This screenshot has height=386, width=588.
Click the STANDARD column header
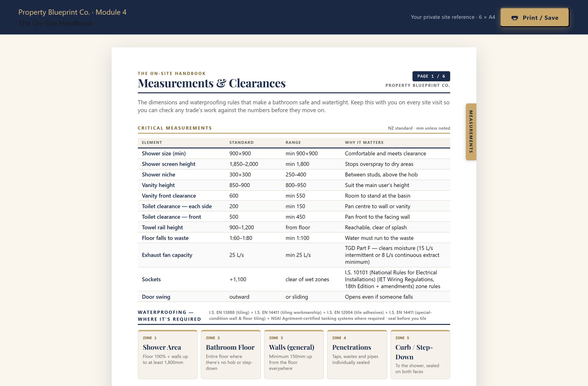tap(241, 143)
